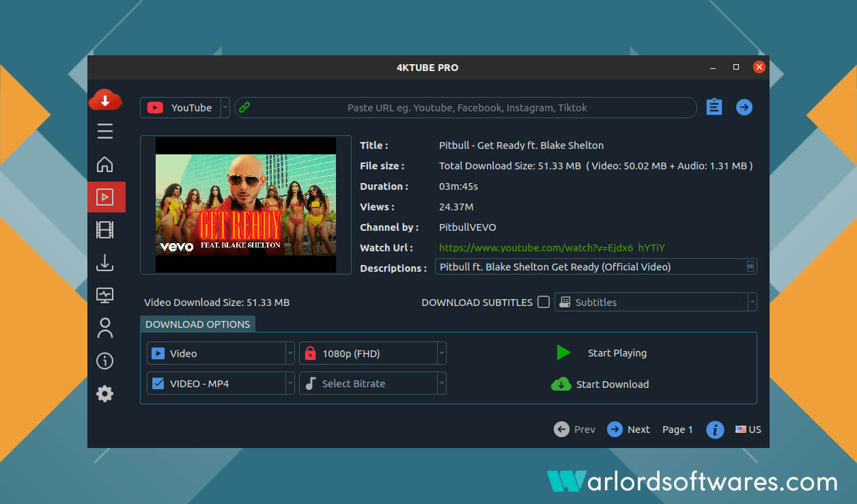Image resolution: width=857 pixels, height=504 pixels.
Task: Click the '24.37M' views value
Action: pyautogui.click(x=456, y=206)
